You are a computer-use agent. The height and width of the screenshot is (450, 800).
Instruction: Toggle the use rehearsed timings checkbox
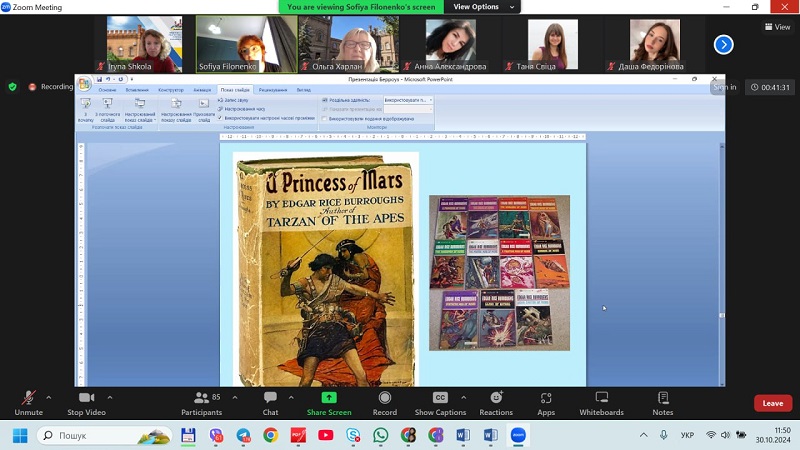(x=220, y=118)
